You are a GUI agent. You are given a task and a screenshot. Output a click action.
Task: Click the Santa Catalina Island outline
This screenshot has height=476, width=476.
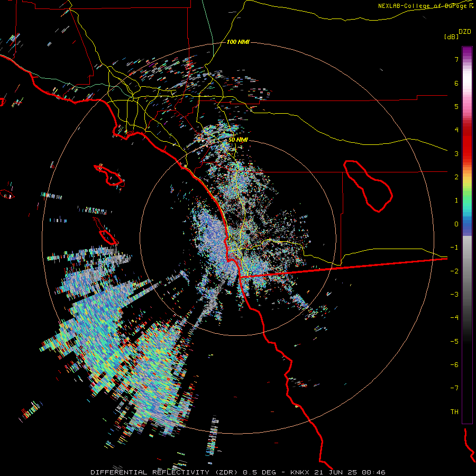coord(109,175)
